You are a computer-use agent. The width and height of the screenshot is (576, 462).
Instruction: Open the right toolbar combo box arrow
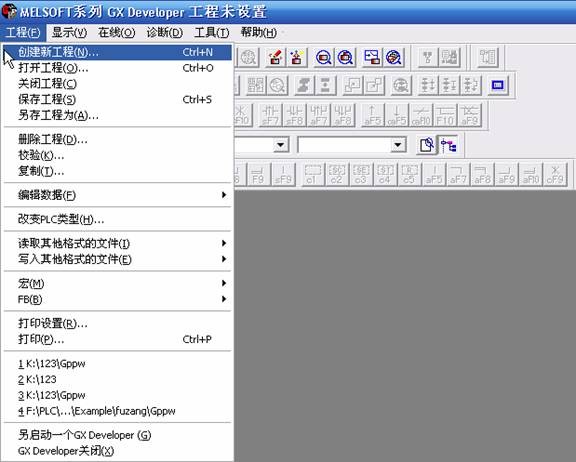click(397, 145)
